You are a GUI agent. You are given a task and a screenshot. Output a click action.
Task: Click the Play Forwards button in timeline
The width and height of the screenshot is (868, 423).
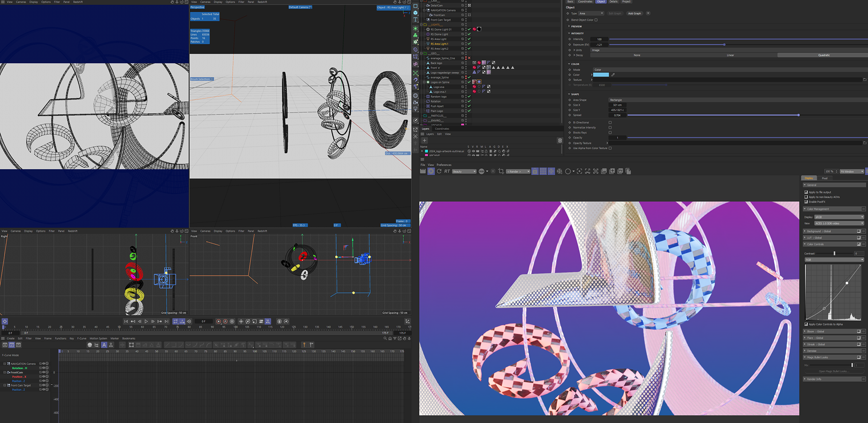click(x=146, y=321)
